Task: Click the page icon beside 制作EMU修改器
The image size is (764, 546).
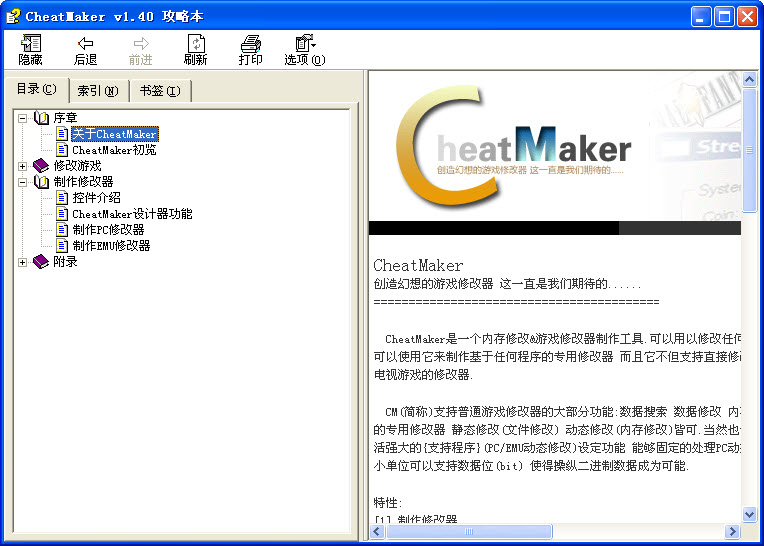Action: 62,245
